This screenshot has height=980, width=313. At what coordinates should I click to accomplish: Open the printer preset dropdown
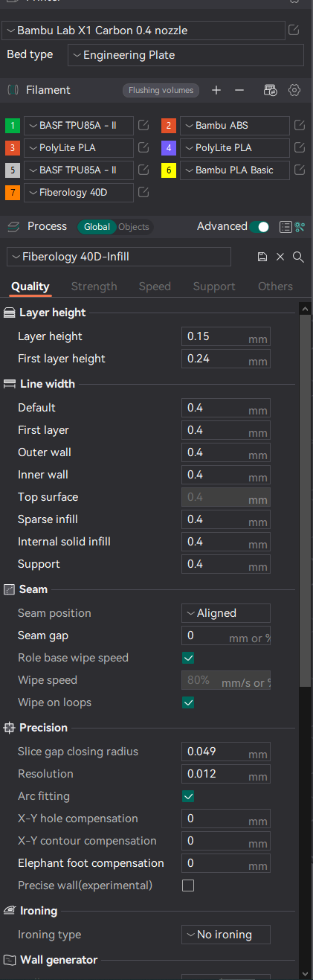[x=143, y=31]
